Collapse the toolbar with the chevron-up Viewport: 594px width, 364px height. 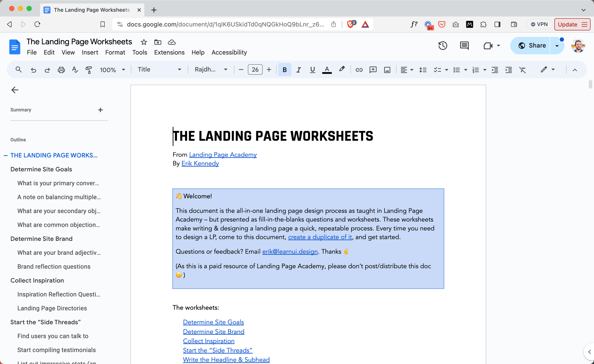575,70
